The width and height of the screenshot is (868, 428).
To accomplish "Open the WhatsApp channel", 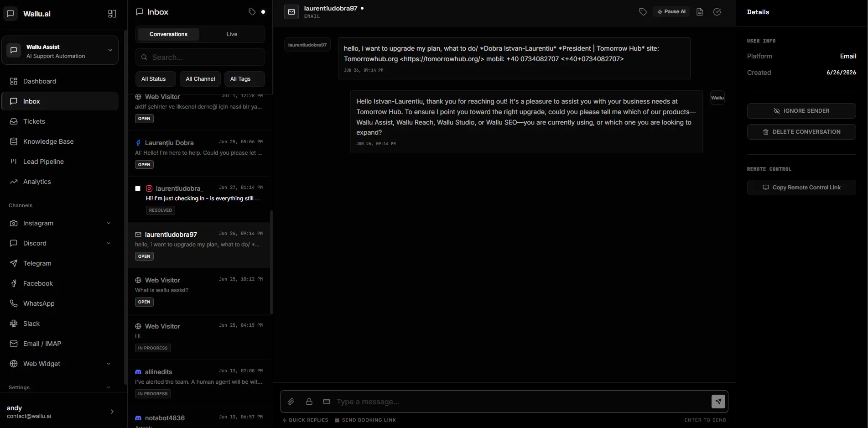I will (x=60, y=303).
